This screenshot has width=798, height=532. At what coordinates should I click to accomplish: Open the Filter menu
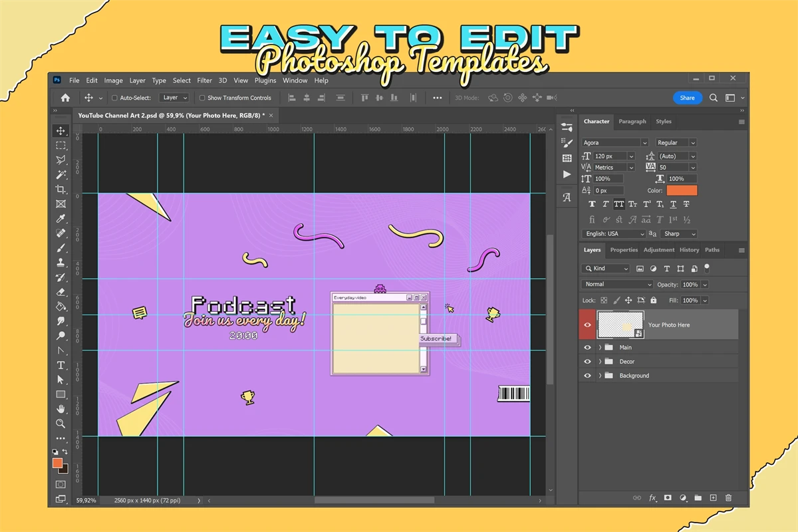204,80
